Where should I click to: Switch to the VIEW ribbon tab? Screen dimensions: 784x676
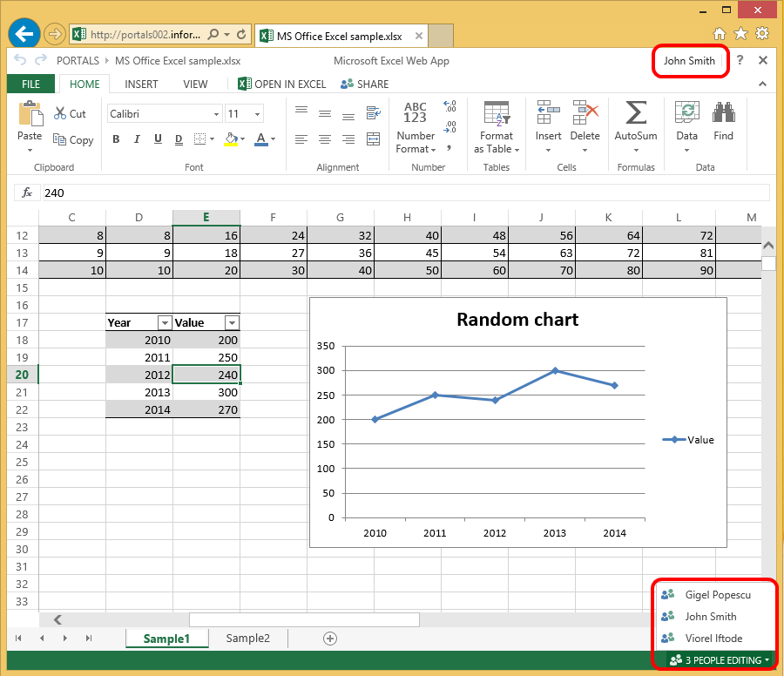[195, 84]
